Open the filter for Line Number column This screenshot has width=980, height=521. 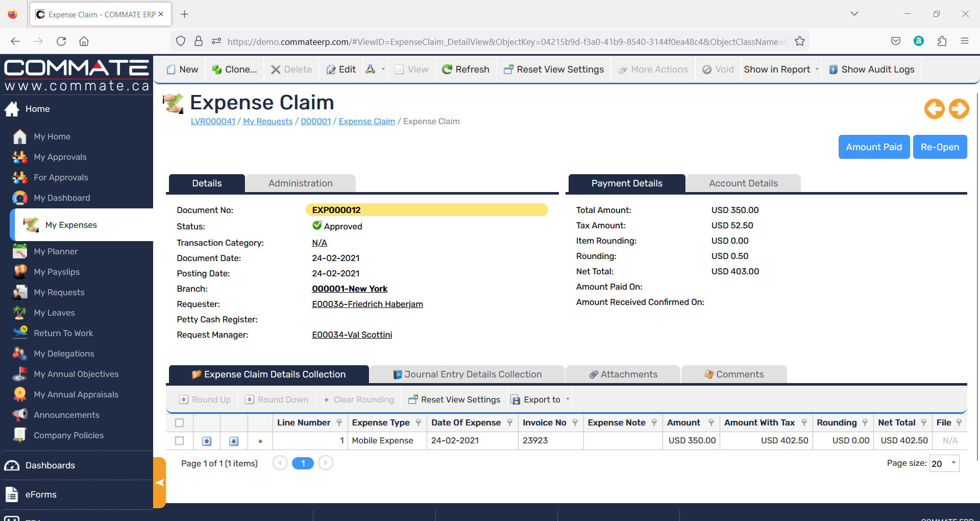pos(339,422)
